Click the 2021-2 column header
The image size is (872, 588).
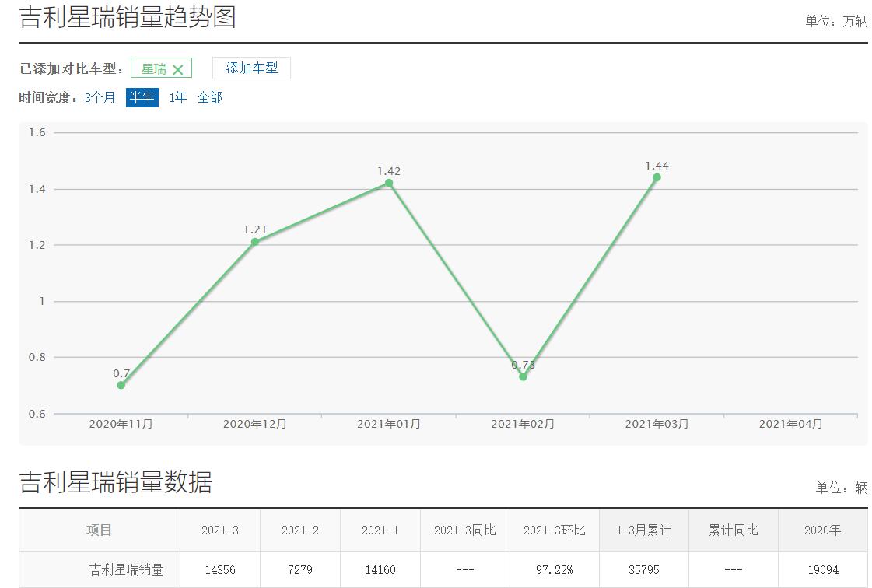300,530
